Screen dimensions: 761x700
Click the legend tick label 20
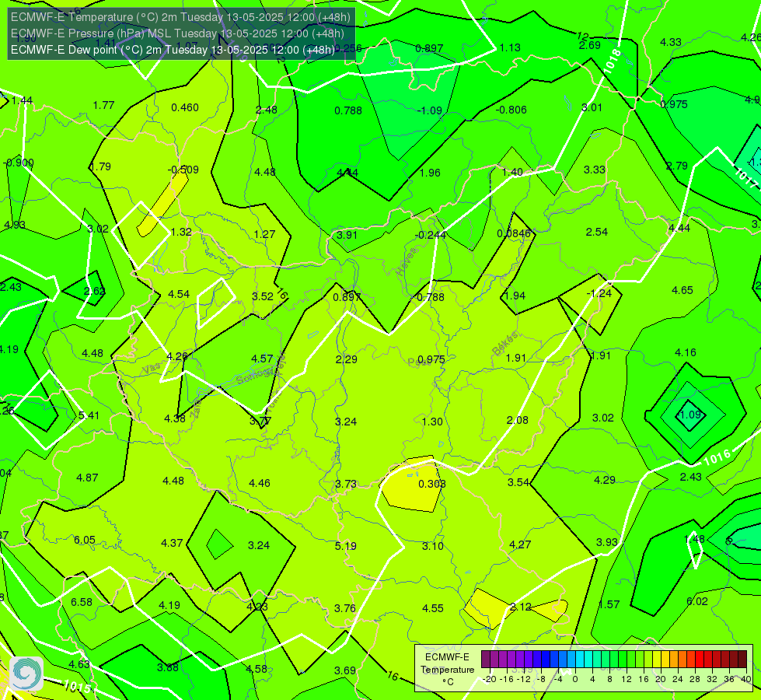pos(660,679)
